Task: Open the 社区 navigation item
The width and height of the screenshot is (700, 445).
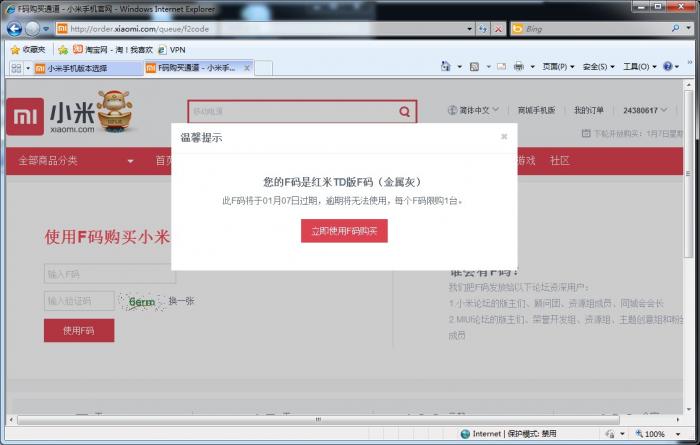Action: 560,161
